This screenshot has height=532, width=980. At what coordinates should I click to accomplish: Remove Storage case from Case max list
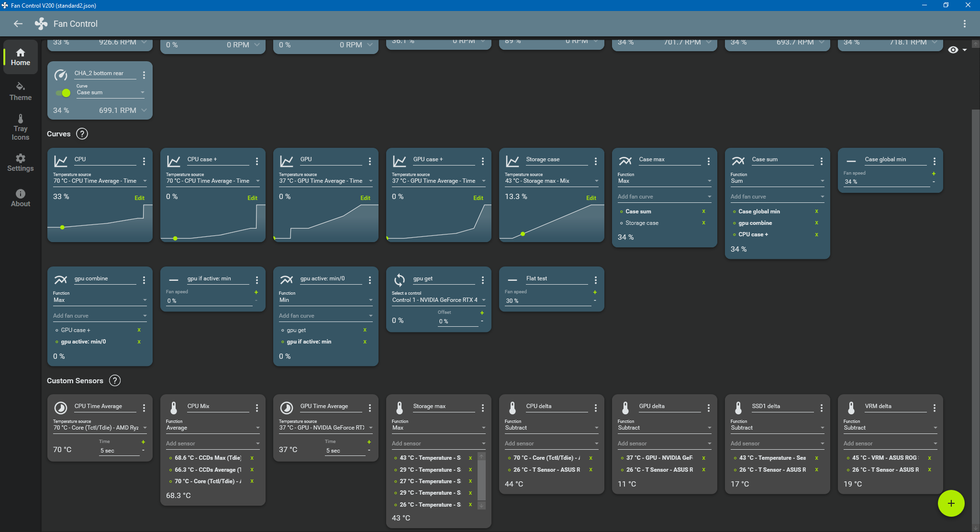pos(703,223)
